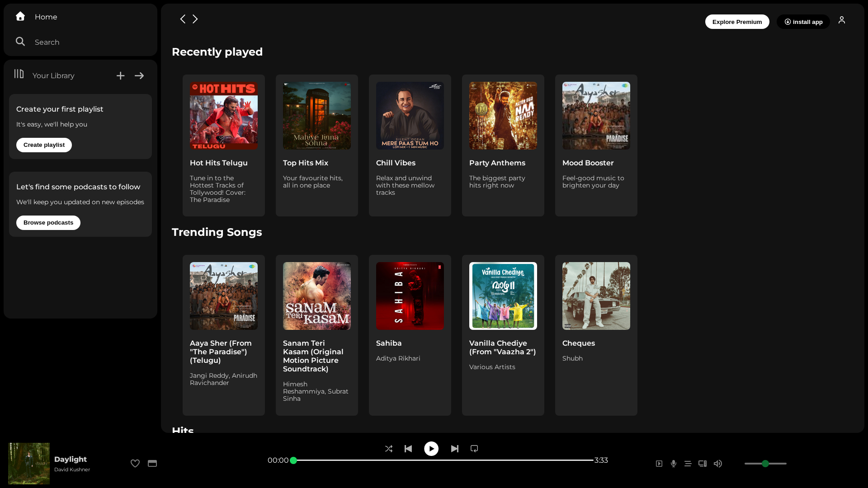Click the Your Library stack icon
868x488 pixels.
click(x=19, y=74)
